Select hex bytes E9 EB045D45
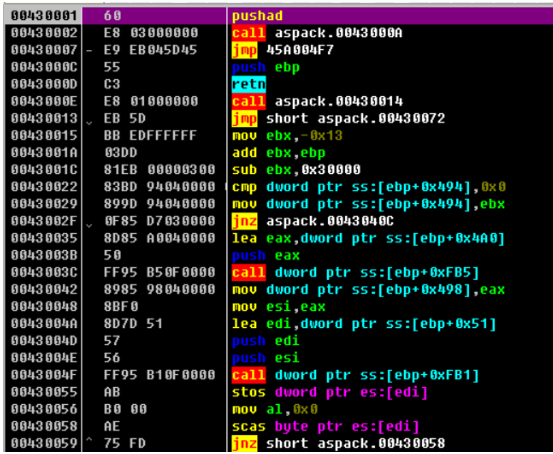553x454 pixels. [x=150, y=50]
